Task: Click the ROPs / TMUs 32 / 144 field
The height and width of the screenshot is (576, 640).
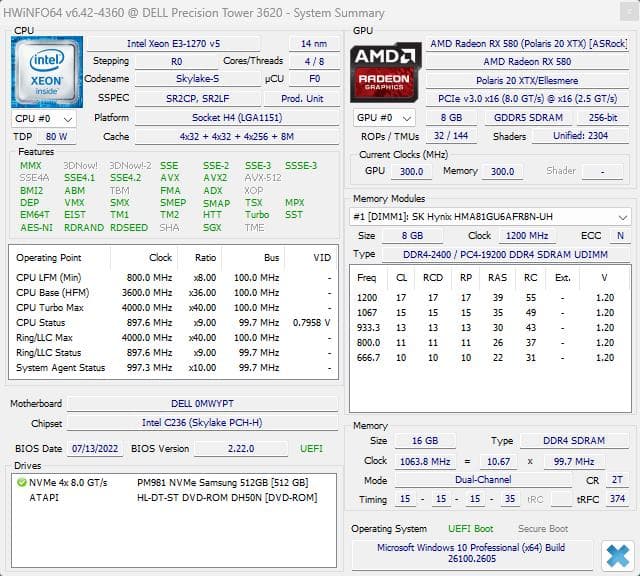Action: point(451,136)
